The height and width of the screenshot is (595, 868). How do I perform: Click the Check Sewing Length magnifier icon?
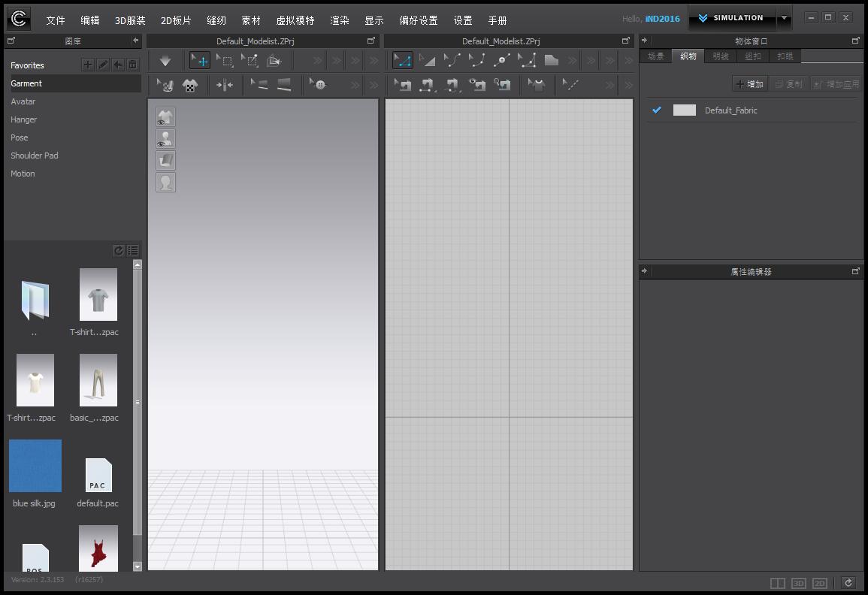[502, 85]
